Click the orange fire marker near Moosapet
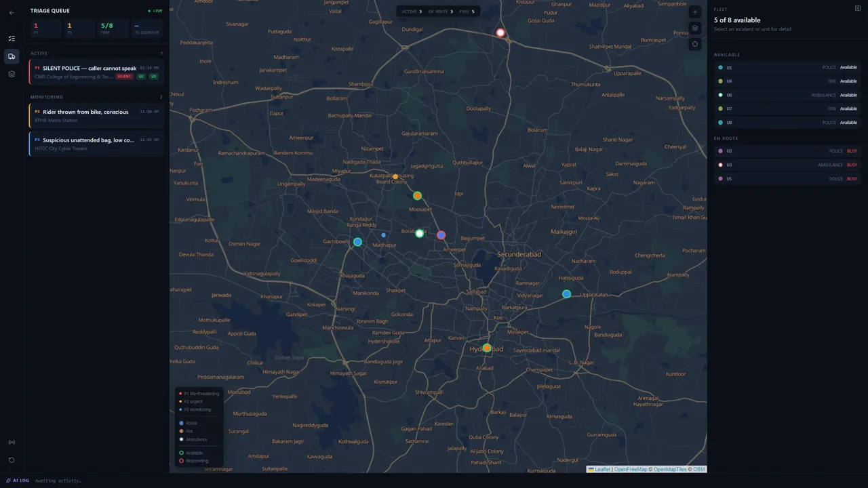Viewport: 868px width, 488px height. (x=417, y=196)
